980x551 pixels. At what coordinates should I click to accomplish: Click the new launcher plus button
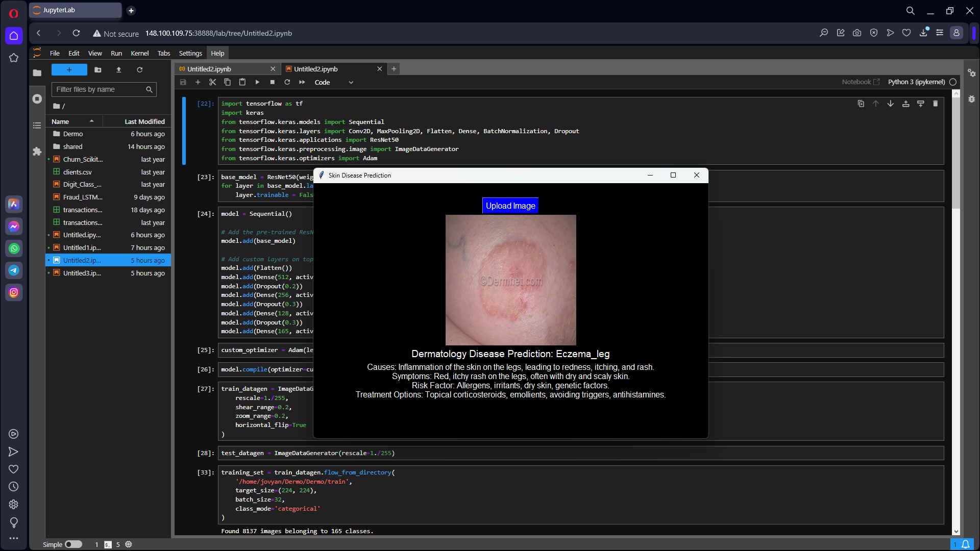click(x=69, y=70)
